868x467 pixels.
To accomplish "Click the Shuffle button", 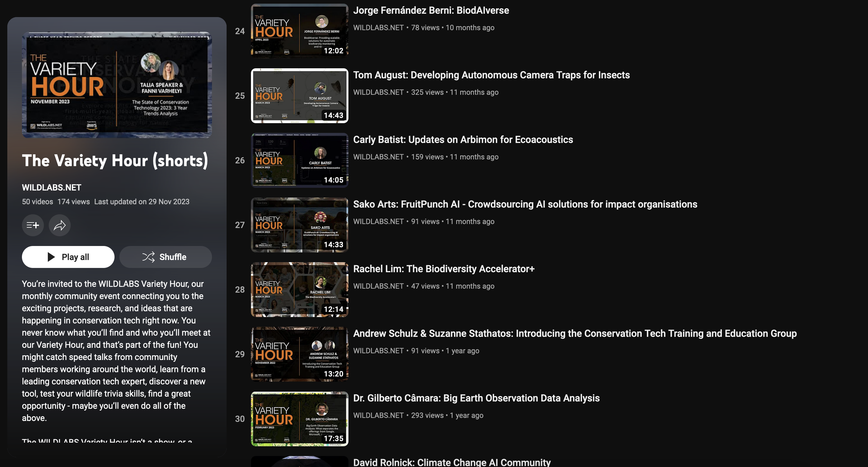I will pyautogui.click(x=165, y=257).
